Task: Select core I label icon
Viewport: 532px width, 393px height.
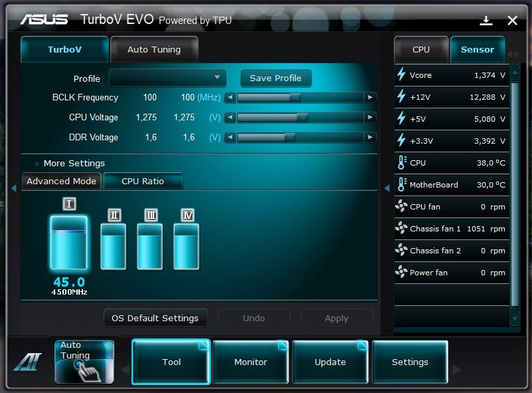Action: pyautogui.click(x=69, y=203)
